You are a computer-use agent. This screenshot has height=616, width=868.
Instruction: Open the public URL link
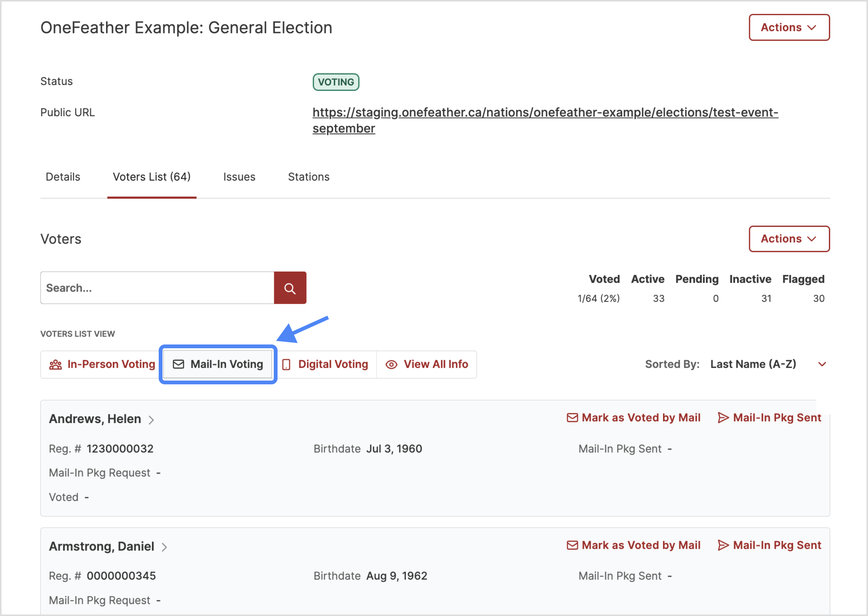point(545,120)
